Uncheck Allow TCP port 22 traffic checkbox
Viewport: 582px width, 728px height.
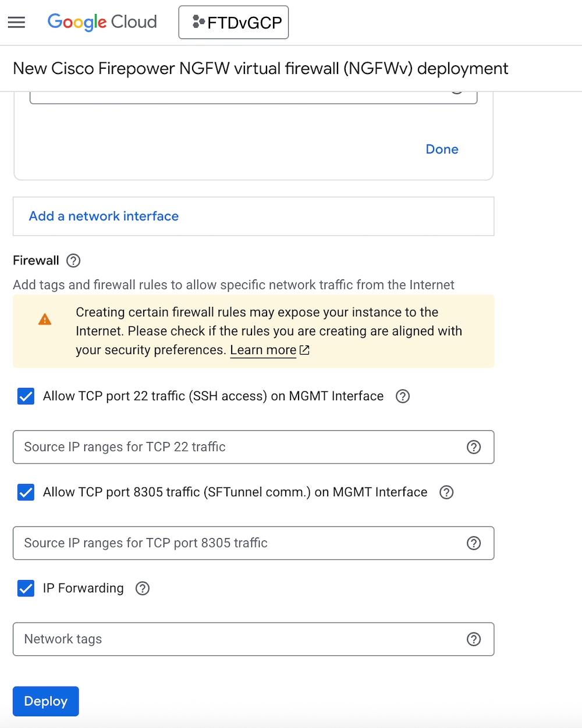26,396
